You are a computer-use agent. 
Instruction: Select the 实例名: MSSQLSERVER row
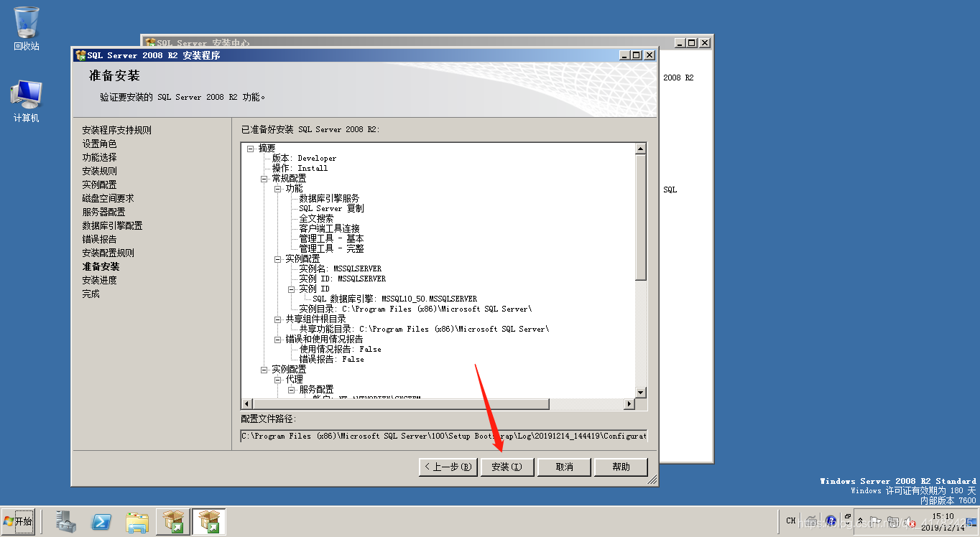(x=341, y=268)
